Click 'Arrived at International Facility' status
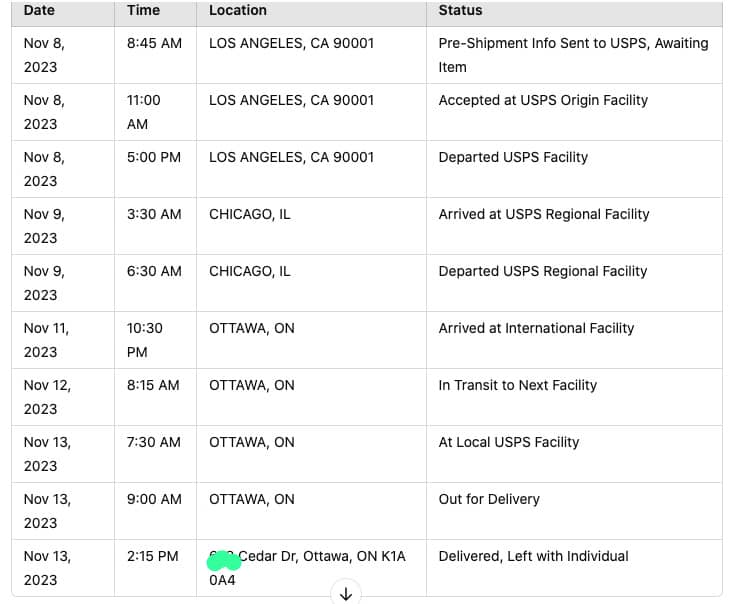 [536, 328]
